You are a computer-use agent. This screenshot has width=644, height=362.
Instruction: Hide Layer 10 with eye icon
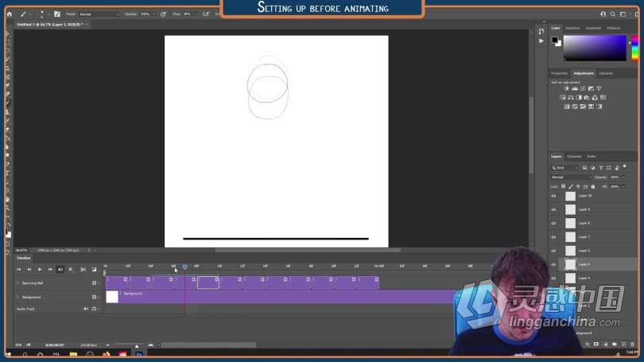pos(553,196)
